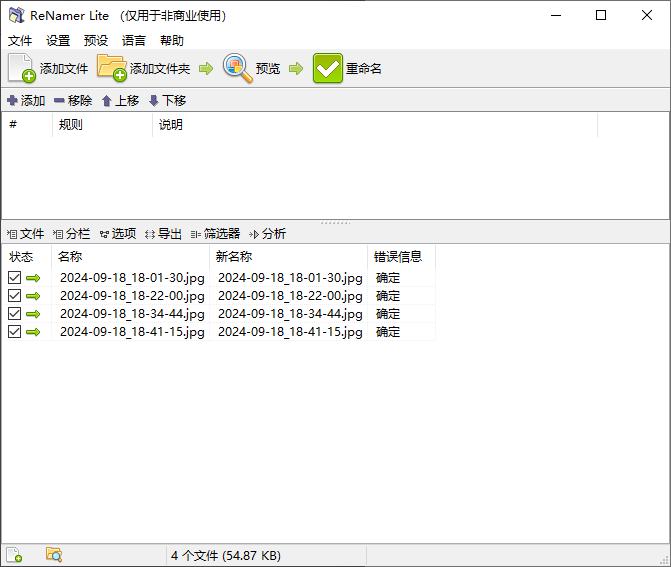Disable the 2024-09-18_18-41-15.jpg checkbox
This screenshot has width=671, height=567.
pyautogui.click(x=14, y=332)
